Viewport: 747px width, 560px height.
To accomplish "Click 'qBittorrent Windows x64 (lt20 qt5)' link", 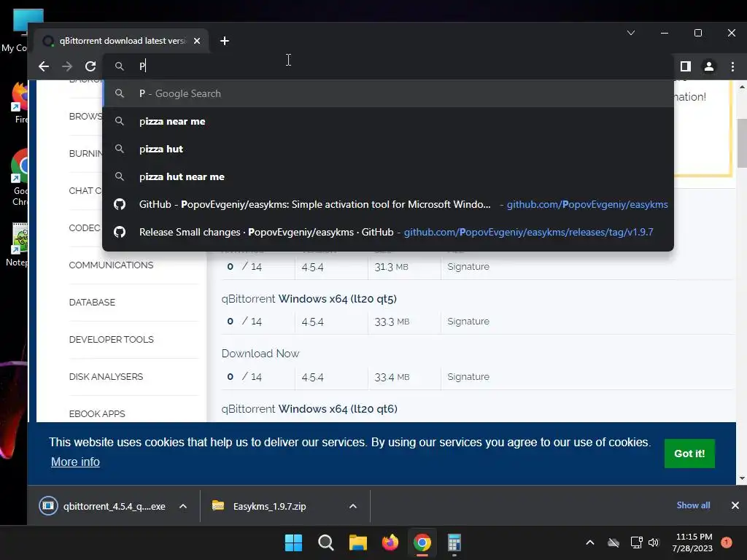I will [x=309, y=298].
